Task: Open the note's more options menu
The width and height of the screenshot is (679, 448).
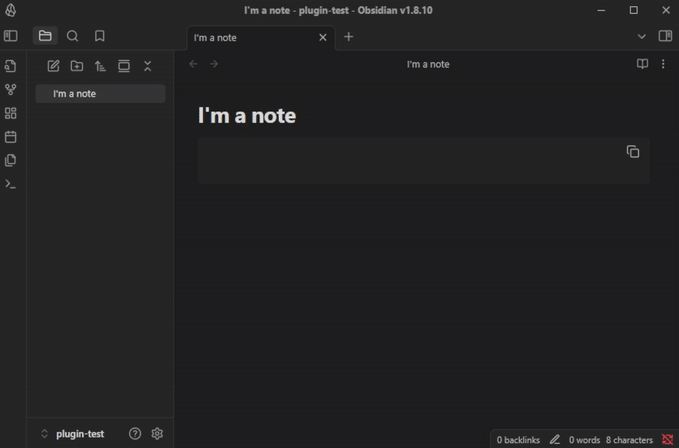Action: (x=663, y=64)
